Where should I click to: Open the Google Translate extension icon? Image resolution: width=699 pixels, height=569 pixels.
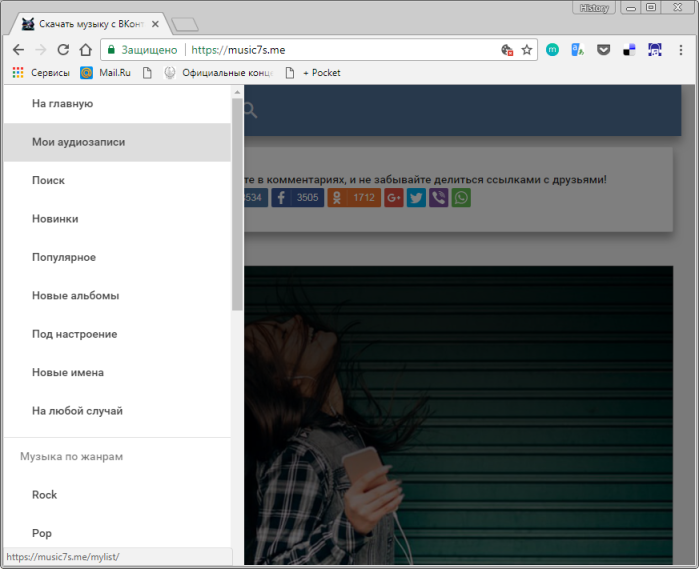577,50
